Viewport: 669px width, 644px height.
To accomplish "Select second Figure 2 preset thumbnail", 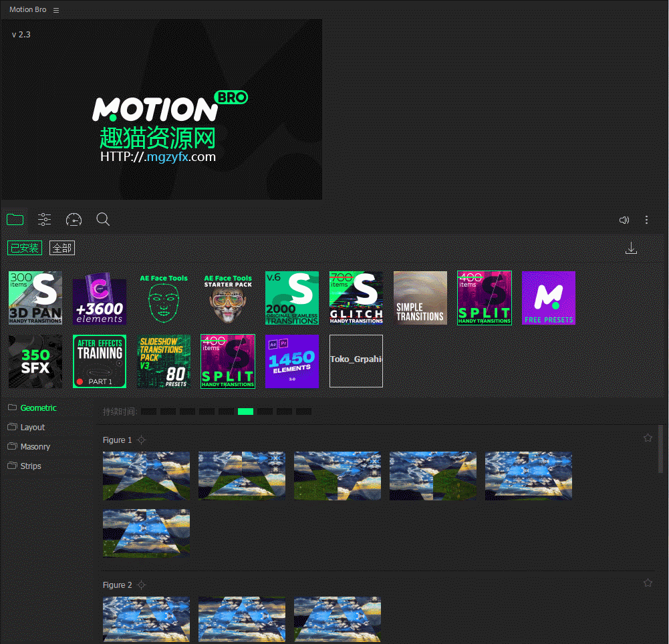I will coord(242,619).
